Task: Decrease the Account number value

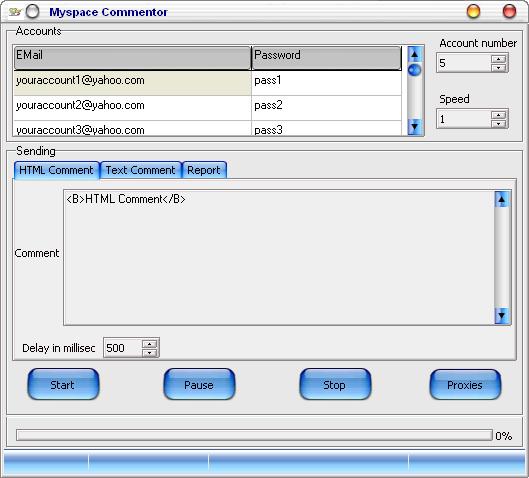Action: tap(499, 67)
